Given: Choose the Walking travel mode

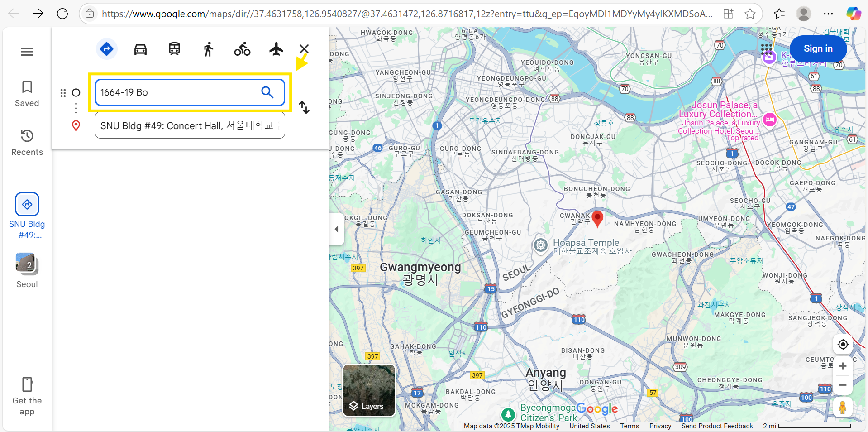Looking at the screenshot, I should tap(208, 49).
